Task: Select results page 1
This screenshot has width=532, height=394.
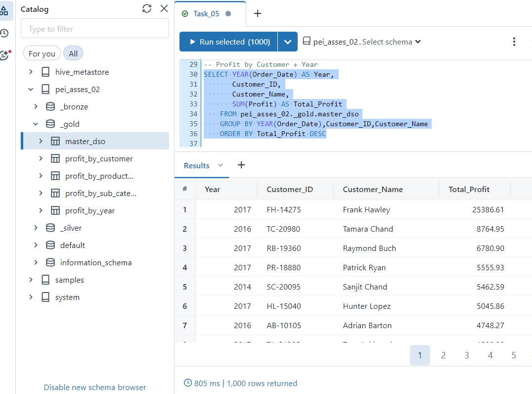Action: coord(420,355)
